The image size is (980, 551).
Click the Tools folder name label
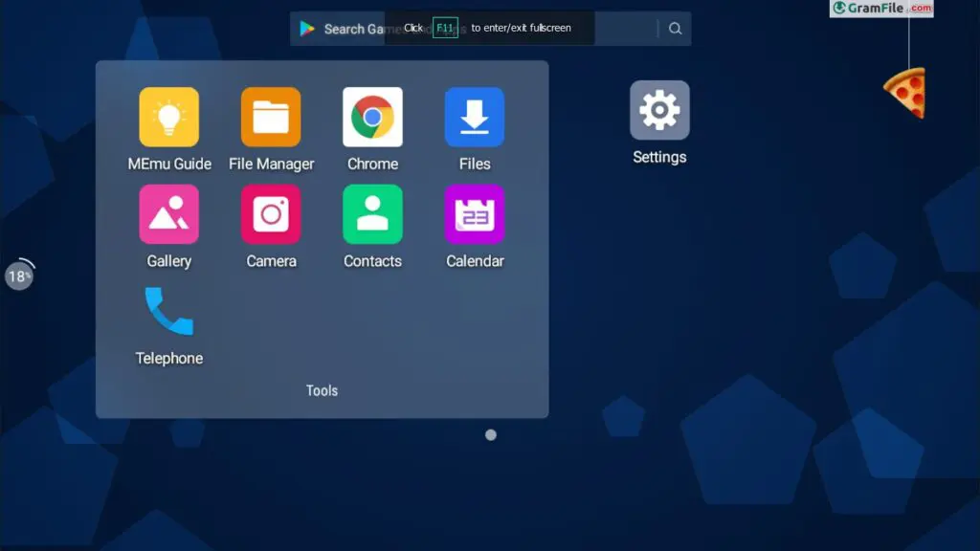pos(322,390)
